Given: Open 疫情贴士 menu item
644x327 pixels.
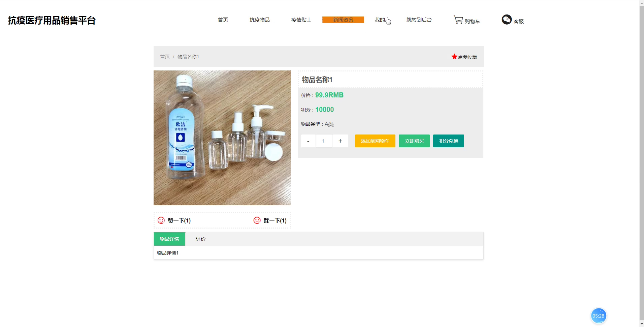Looking at the screenshot, I should [x=301, y=20].
